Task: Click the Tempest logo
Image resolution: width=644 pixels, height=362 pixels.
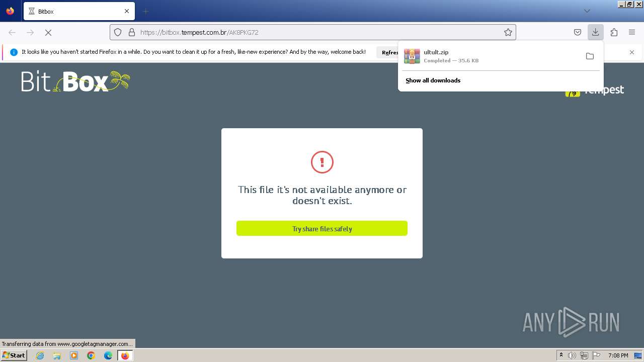Action: click(x=594, y=90)
